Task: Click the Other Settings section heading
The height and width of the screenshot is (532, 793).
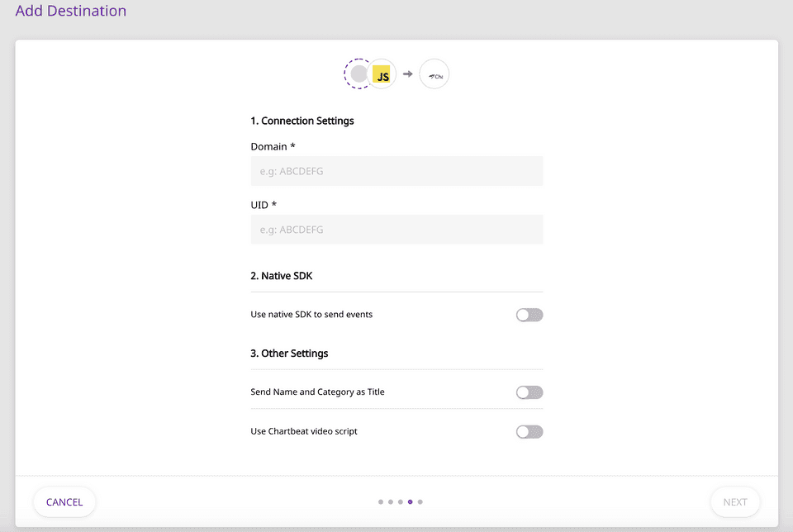Action: (x=289, y=354)
